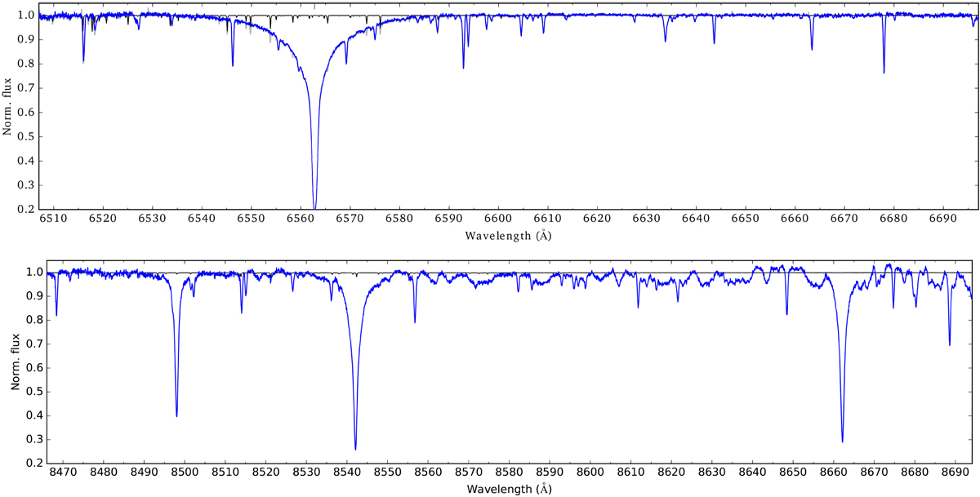This screenshot has height=497, width=980.
Task: Click the narrow absorption line near 8689 Å
Action: pyautogui.click(x=949, y=344)
